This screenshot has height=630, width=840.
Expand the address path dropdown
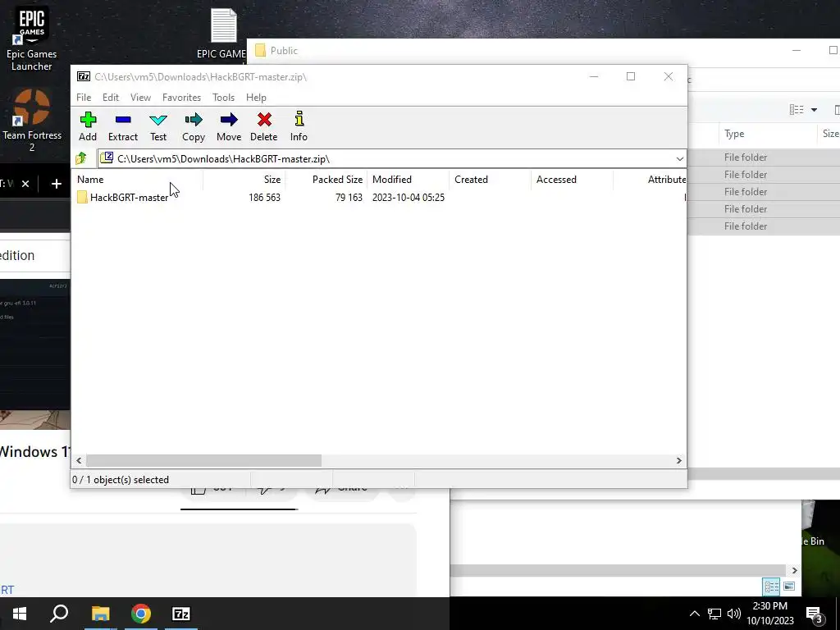679,158
